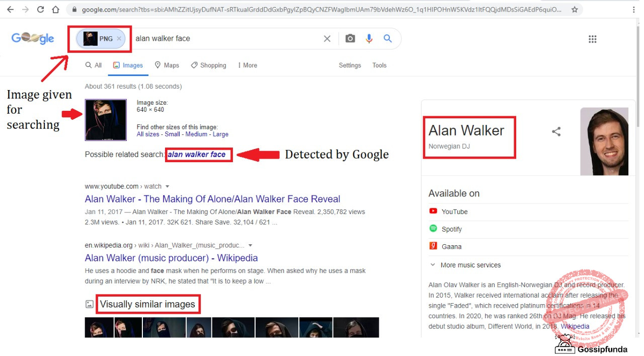Reload the page with refresh icon
Viewport: 644px width, 356px height.
pyautogui.click(x=41, y=10)
